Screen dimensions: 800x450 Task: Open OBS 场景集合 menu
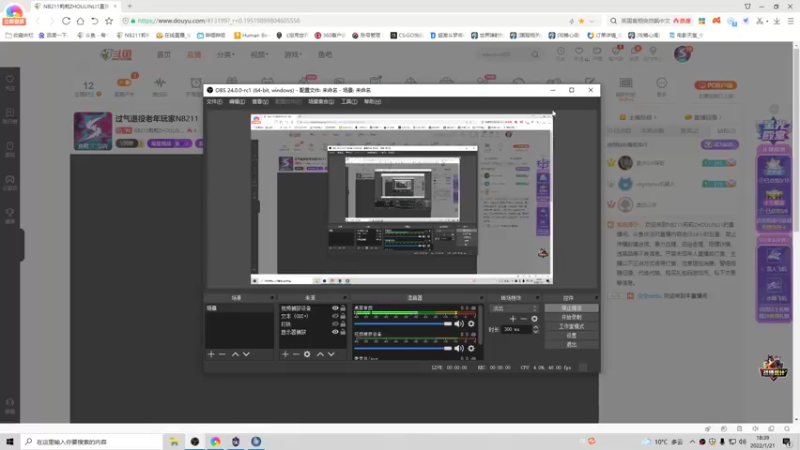pyautogui.click(x=321, y=102)
